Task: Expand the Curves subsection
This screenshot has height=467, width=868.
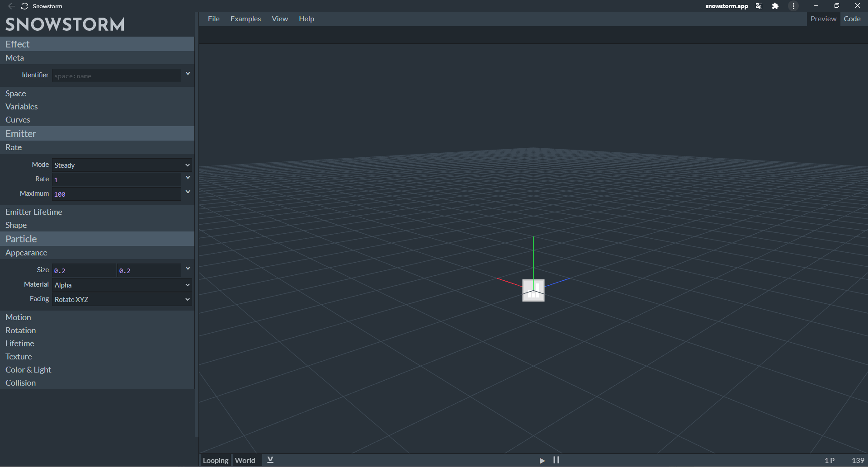Action: [97, 120]
